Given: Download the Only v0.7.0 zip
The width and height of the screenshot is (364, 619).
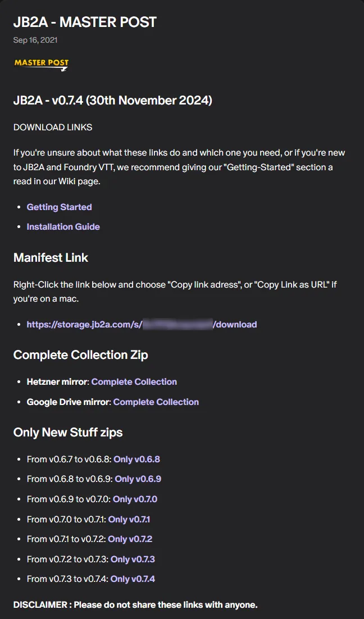Looking at the screenshot, I should coord(135,499).
